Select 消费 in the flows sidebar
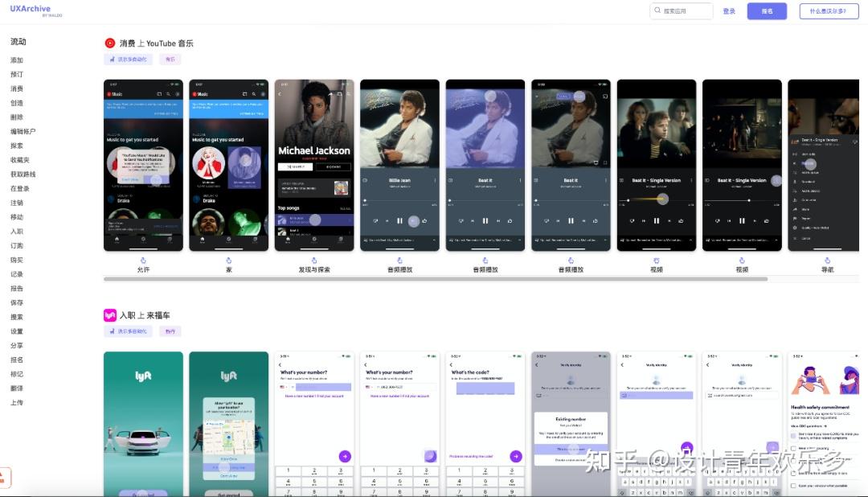The height and width of the screenshot is (497, 868). click(17, 88)
